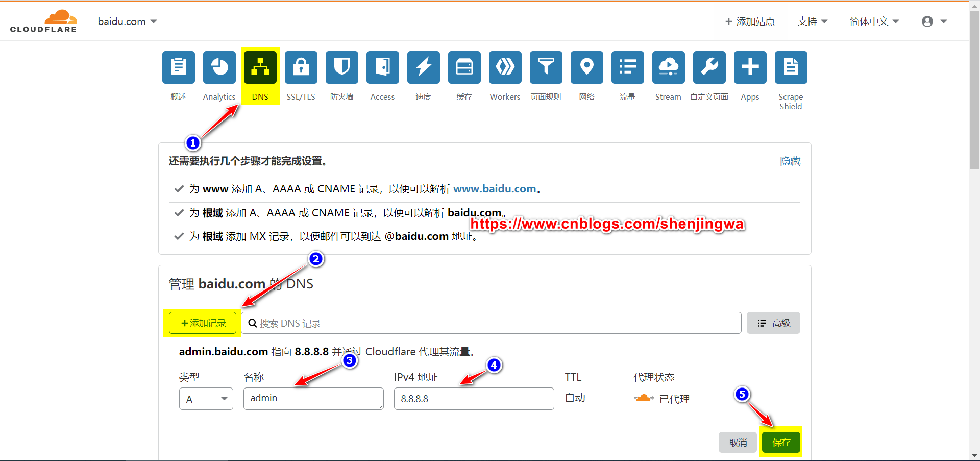This screenshot has width=980, height=461.
Task: Open the 速度 lightning icon
Action: coord(424,67)
